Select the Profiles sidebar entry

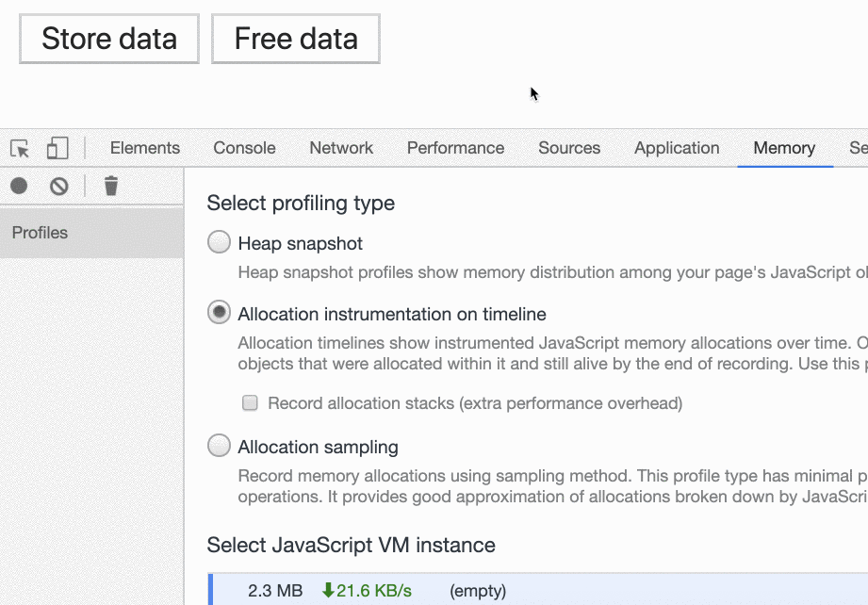[40, 233]
